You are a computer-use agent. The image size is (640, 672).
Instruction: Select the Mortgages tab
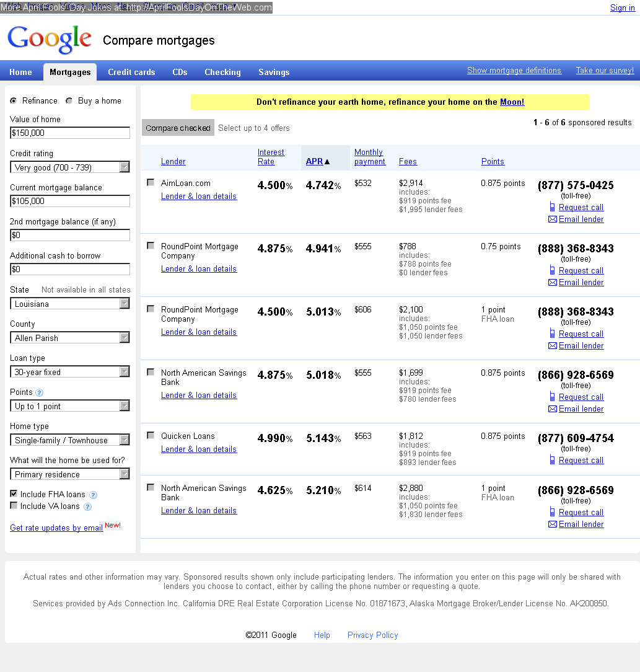(x=70, y=72)
